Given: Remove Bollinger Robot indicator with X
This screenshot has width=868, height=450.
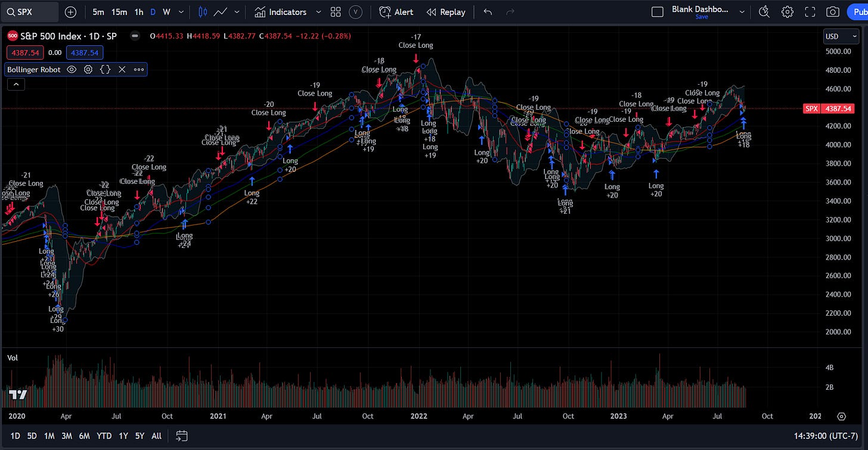Looking at the screenshot, I should 122,69.
